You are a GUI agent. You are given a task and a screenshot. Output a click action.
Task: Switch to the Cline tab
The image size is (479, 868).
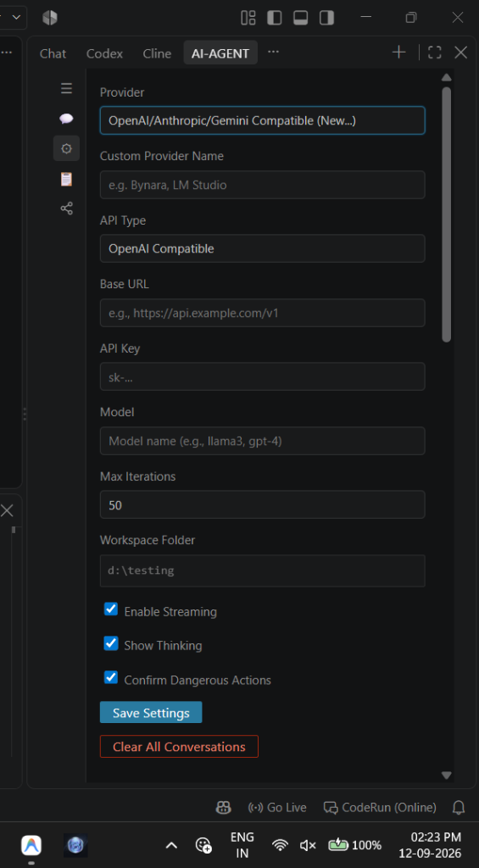pos(157,53)
